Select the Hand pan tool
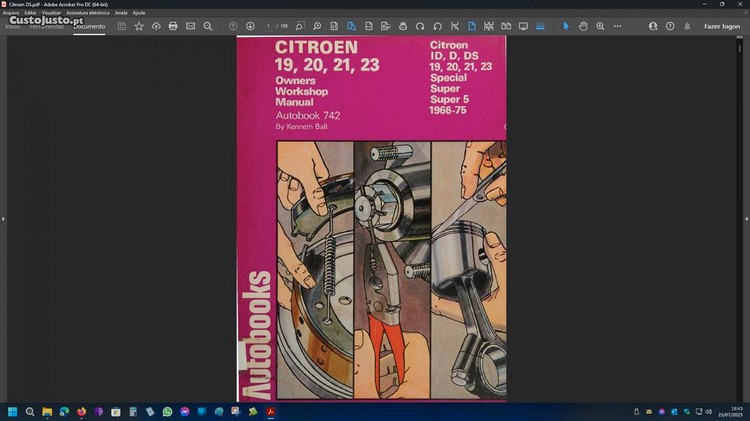This screenshot has height=421, width=750. (583, 26)
